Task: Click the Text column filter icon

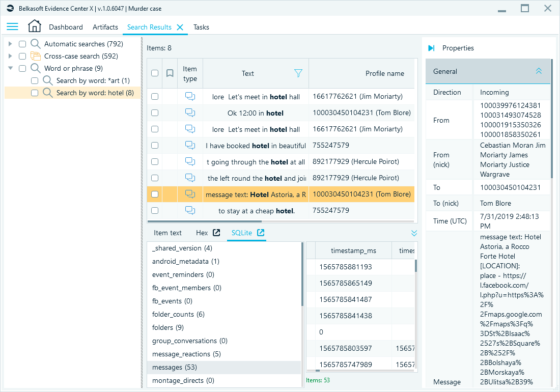Action: [x=298, y=73]
